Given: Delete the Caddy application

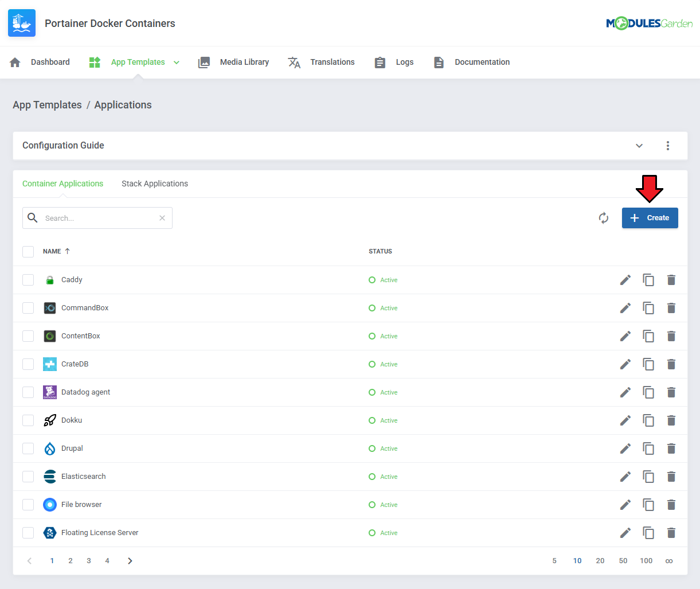Looking at the screenshot, I should pos(671,280).
